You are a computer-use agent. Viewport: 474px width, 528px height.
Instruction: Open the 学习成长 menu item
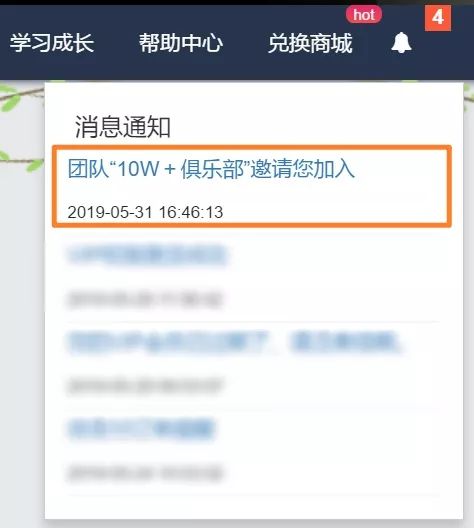[x=52, y=43]
